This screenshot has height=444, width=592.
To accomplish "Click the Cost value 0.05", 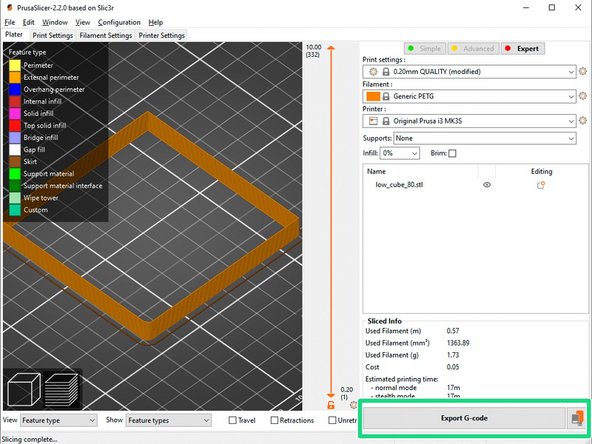I will (453, 367).
